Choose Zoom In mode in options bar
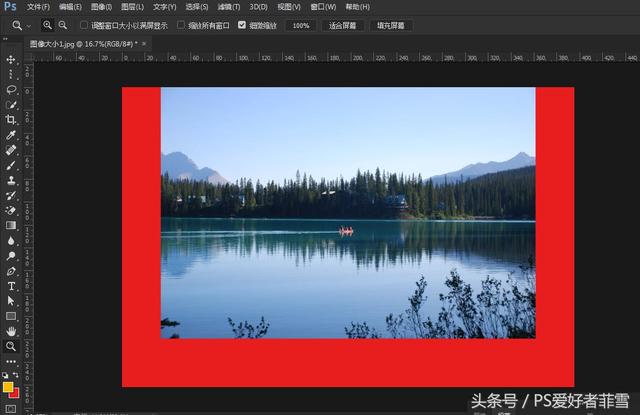 point(47,25)
